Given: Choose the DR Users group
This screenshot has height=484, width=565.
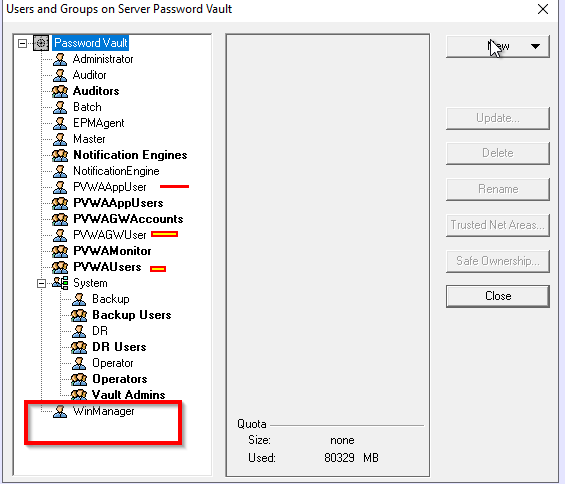Looking at the screenshot, I should 119,347.
